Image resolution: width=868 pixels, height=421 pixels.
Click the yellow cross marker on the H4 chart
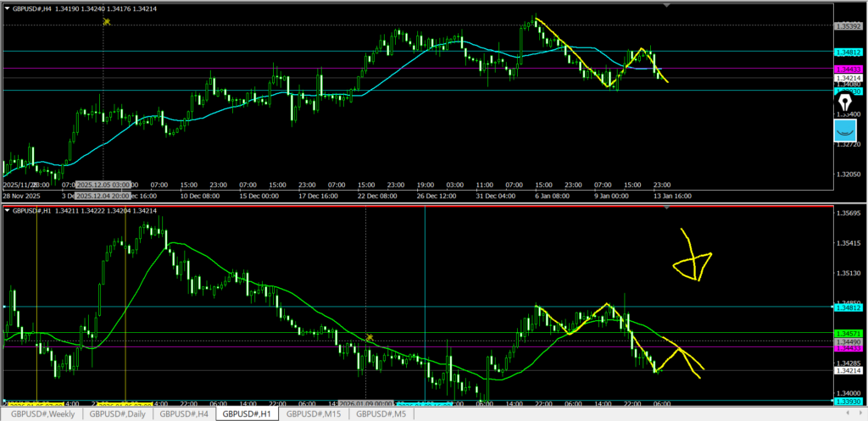tap(107, 21)
